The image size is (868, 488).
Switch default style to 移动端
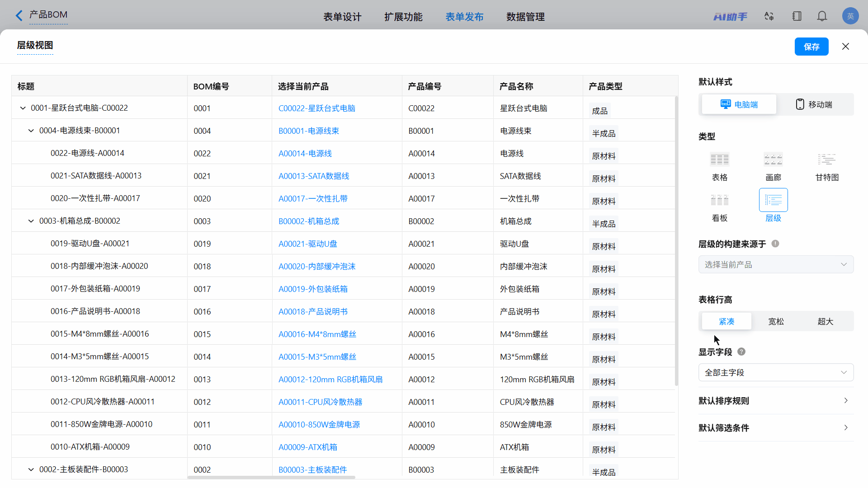click(x=814, y=104)
